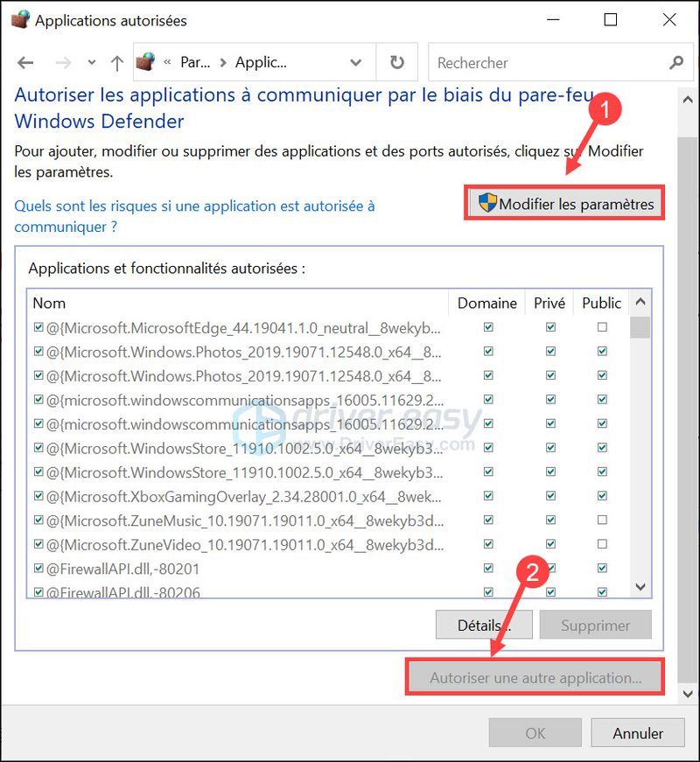Toggle Domaine checkbox for ZuneVideo
This screenshot has width=700, height=762.
pyautogui.click(x=488, y=544)
